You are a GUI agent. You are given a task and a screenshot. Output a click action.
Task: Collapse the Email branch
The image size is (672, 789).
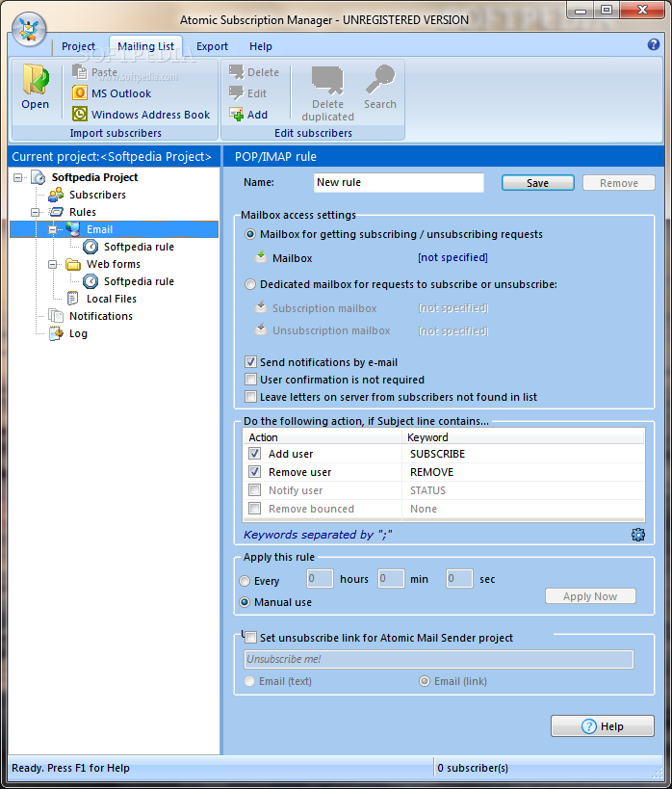pos(52,230)
